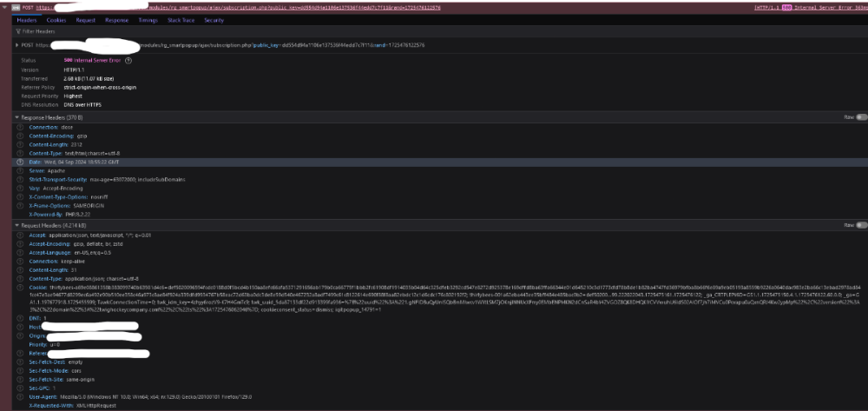
Task: Open help icon for Strict-Transport-Security header
Action: pos(21,179)
